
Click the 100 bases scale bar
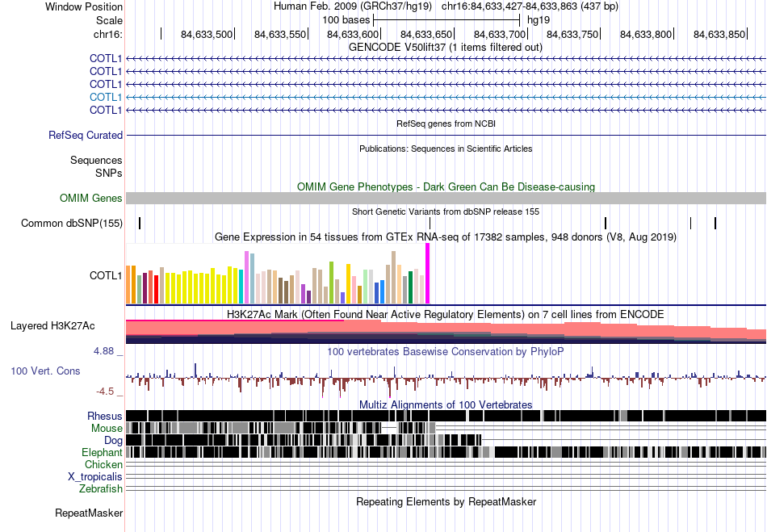tap(446, 20)
